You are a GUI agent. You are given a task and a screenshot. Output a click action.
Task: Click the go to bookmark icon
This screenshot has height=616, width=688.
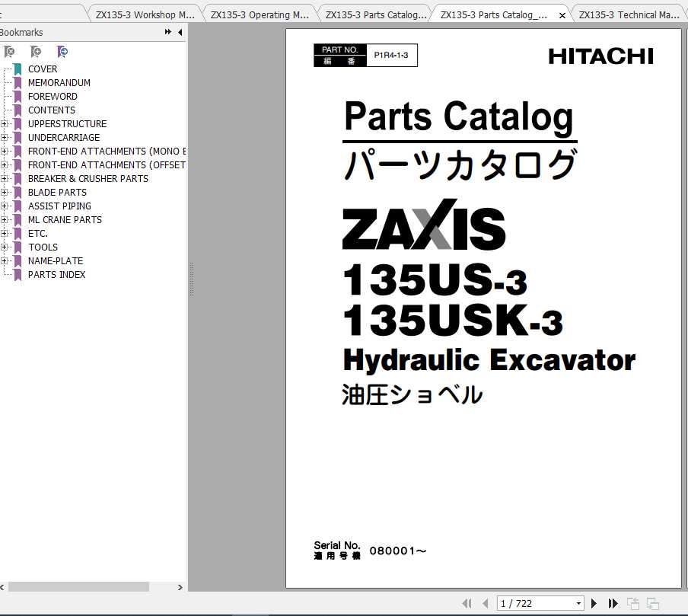pyautogui.click(x=63, y=52)
